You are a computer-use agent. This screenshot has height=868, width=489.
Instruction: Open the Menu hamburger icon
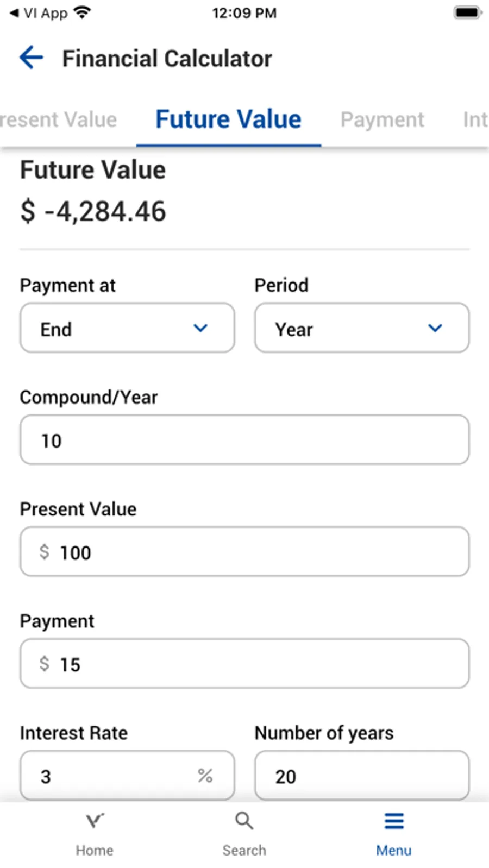[394, 821]
